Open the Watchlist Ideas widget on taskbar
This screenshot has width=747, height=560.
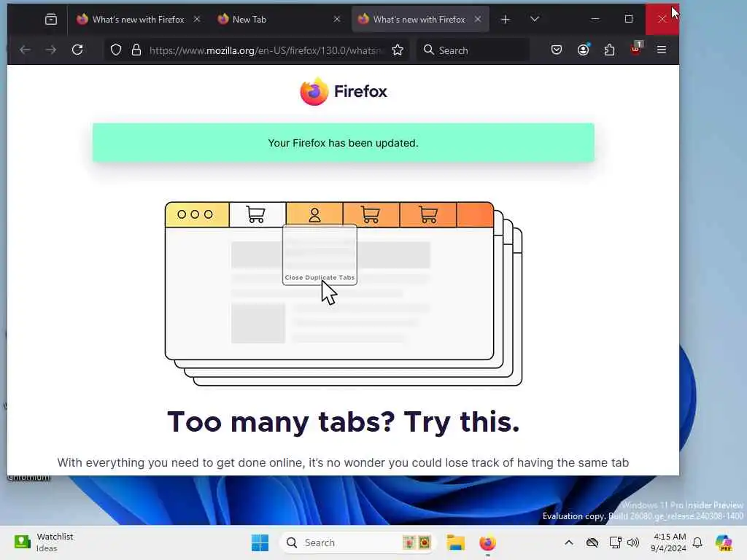(x=44, y=542)
